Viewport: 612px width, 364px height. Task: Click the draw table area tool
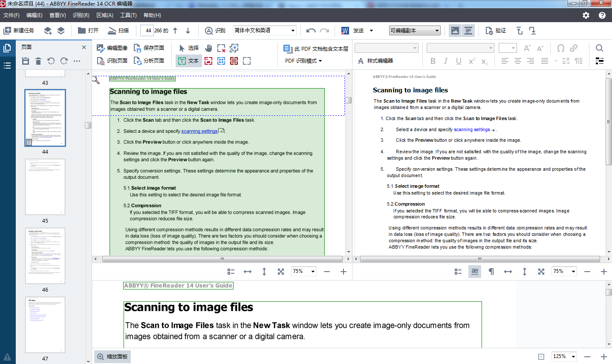[221, 61]
